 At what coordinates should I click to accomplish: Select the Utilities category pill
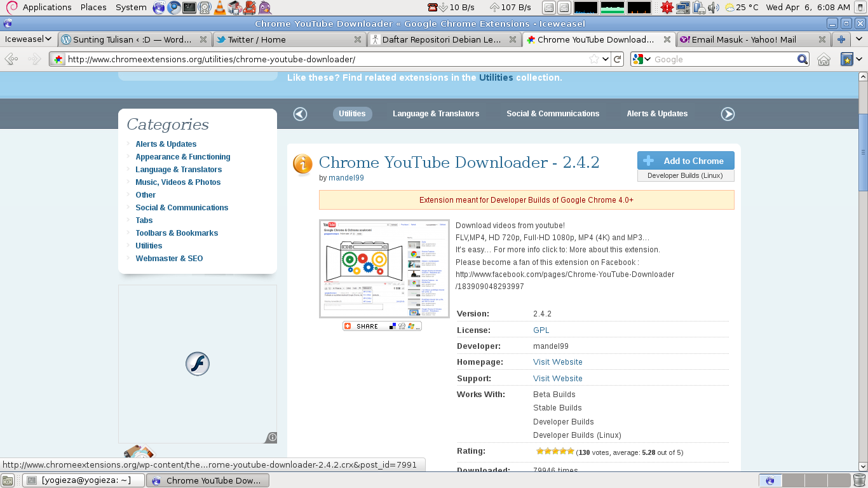click(x=352, y=114)
